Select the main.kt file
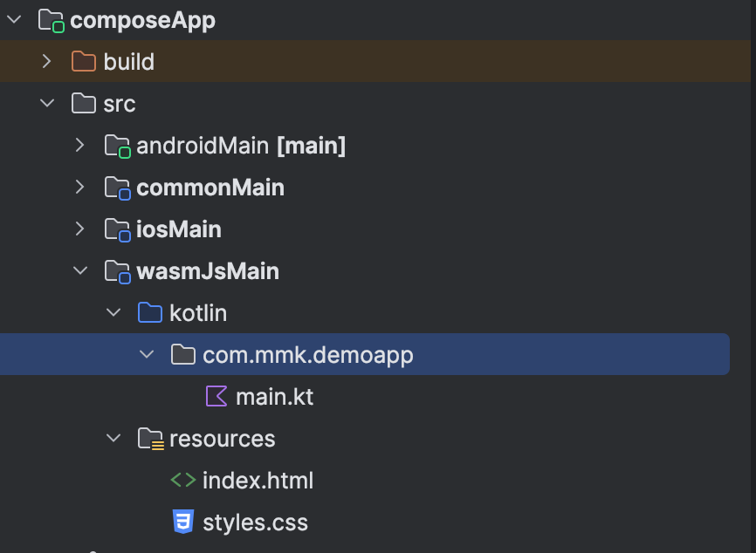 (x=274, y=397)
